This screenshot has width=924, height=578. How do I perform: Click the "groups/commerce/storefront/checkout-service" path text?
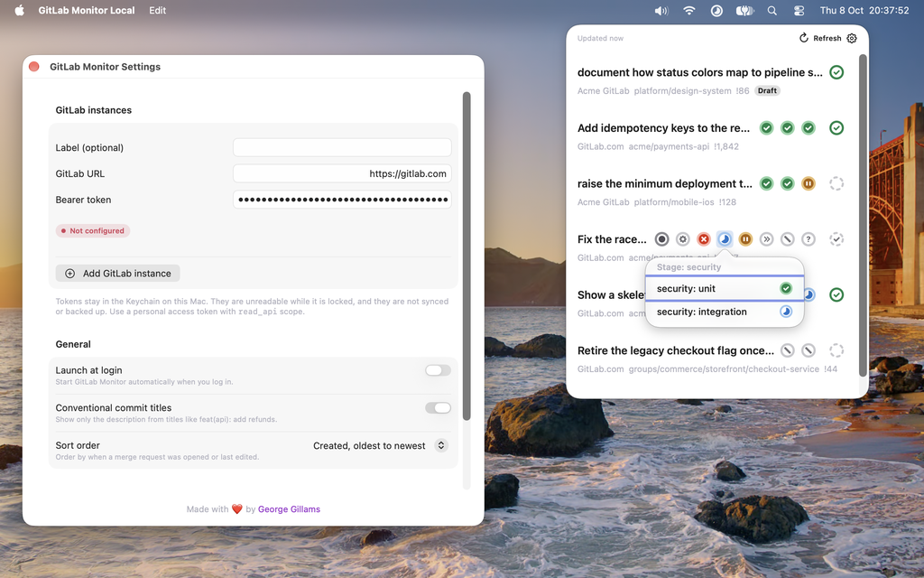pyautogui.click(x=724, y=368)
